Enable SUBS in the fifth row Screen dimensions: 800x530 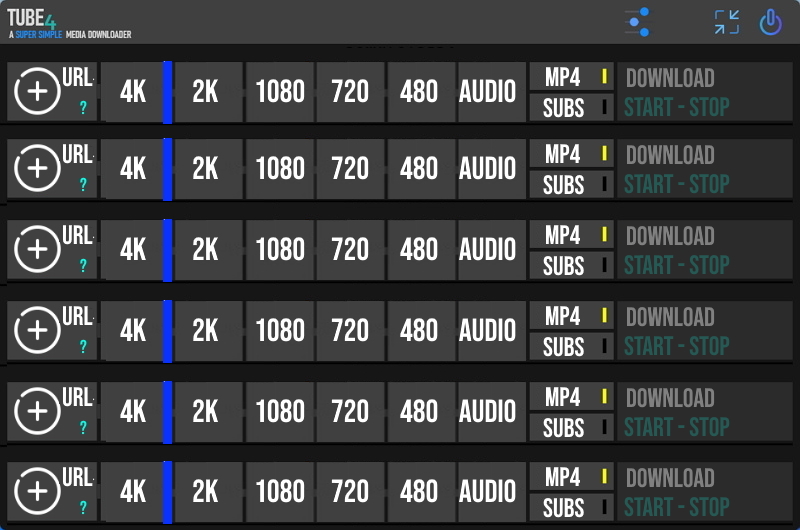(x=571, y=427)
